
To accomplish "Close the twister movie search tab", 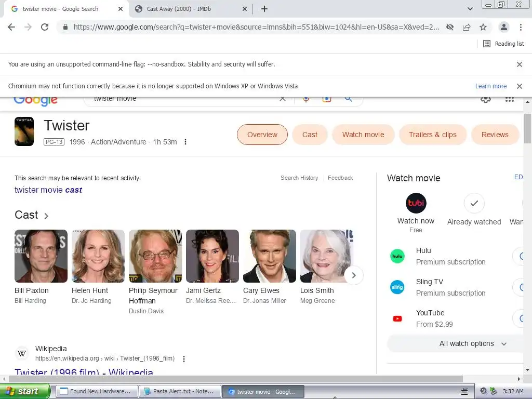I will click(x=121, y=9).
